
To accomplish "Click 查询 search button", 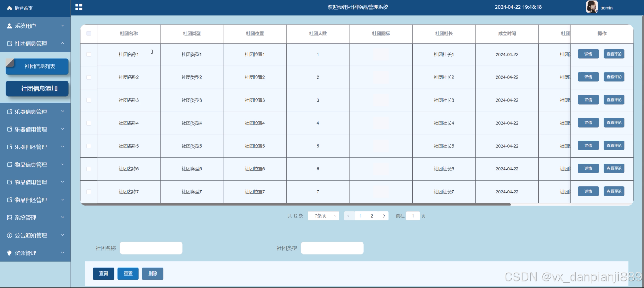I will pyautogui.click(x=104, y=273).
